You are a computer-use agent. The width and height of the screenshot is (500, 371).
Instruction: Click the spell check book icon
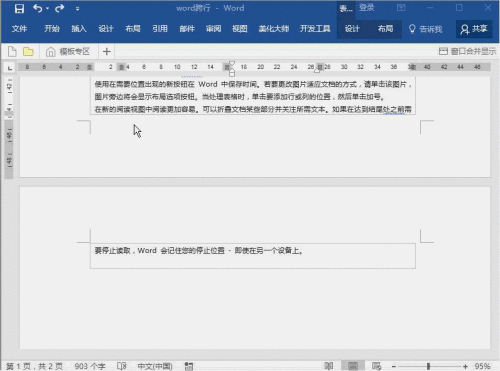[122, 366]
